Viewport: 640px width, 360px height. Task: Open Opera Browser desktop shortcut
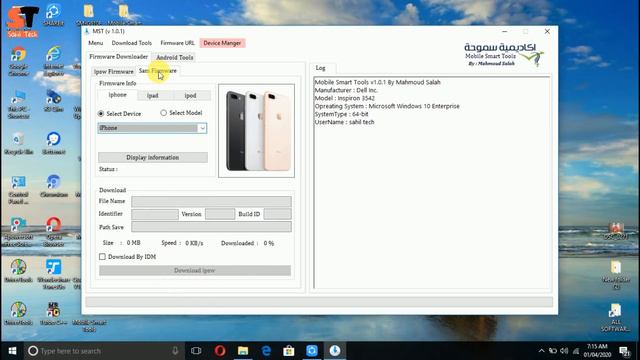coord(53,232)
